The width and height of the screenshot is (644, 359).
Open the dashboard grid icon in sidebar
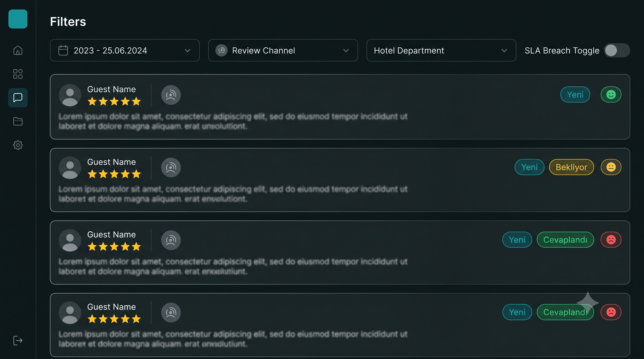pyautogui.click(x=18, y=74)
